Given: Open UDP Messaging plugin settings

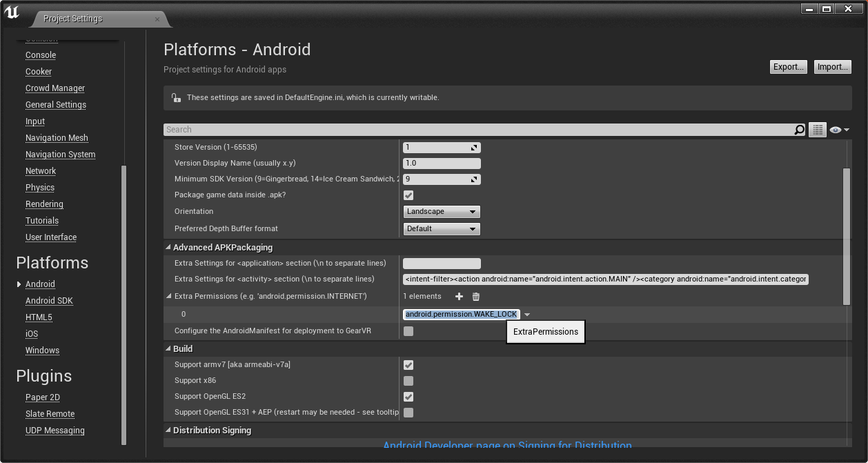Looking at the screenshot, I should tap(55, 431).
